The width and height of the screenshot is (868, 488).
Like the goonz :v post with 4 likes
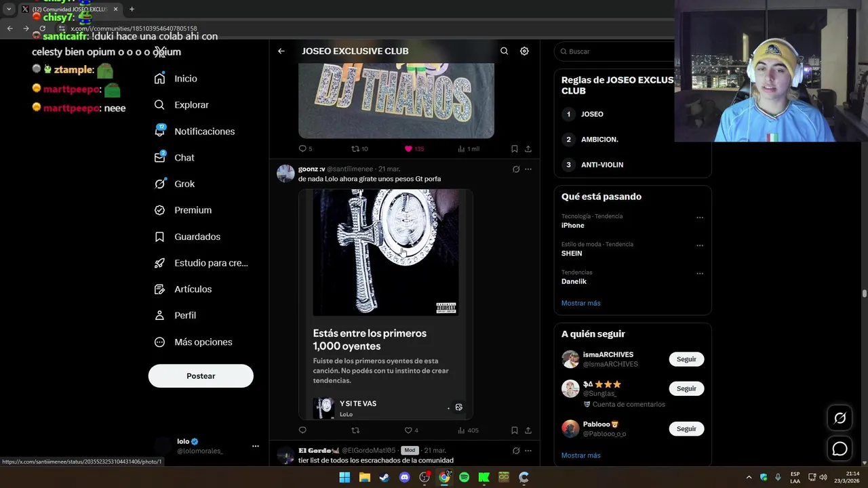tap(411, 430)
